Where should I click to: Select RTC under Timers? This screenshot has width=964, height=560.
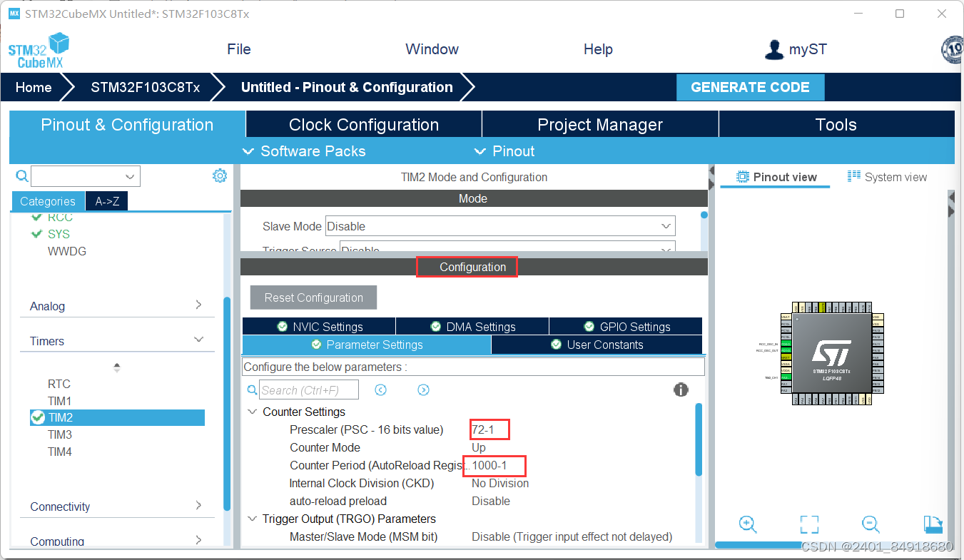(59, 384)
